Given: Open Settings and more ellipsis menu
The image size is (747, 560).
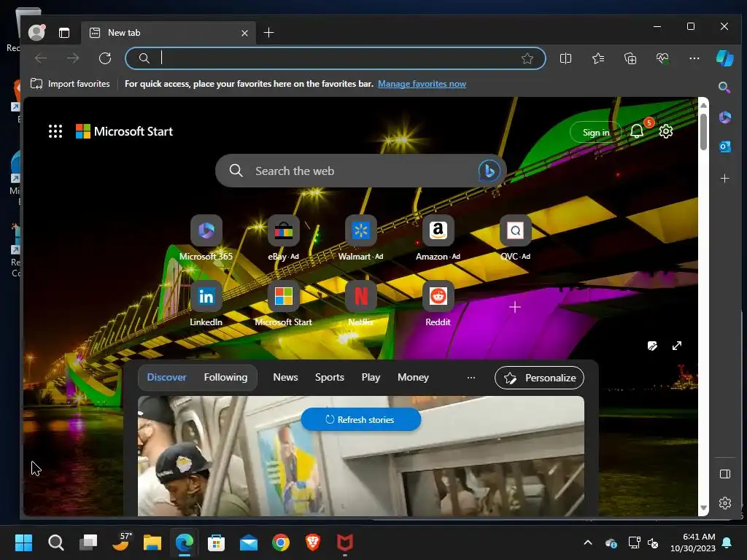Looking at the screenshot, I should pos(694,58).
